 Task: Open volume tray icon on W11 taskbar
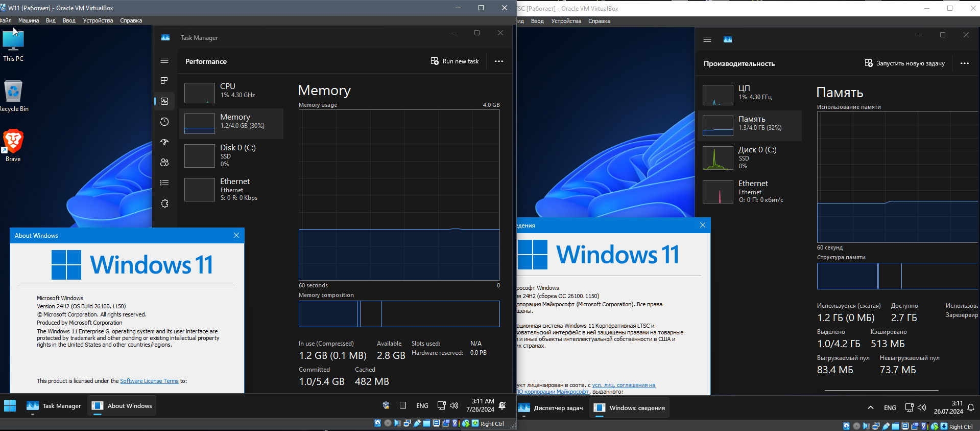tap(454, 405)
